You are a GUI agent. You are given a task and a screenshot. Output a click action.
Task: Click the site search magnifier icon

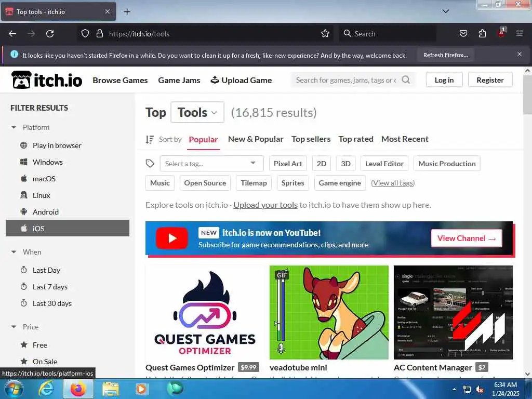[x=406, y=80]
